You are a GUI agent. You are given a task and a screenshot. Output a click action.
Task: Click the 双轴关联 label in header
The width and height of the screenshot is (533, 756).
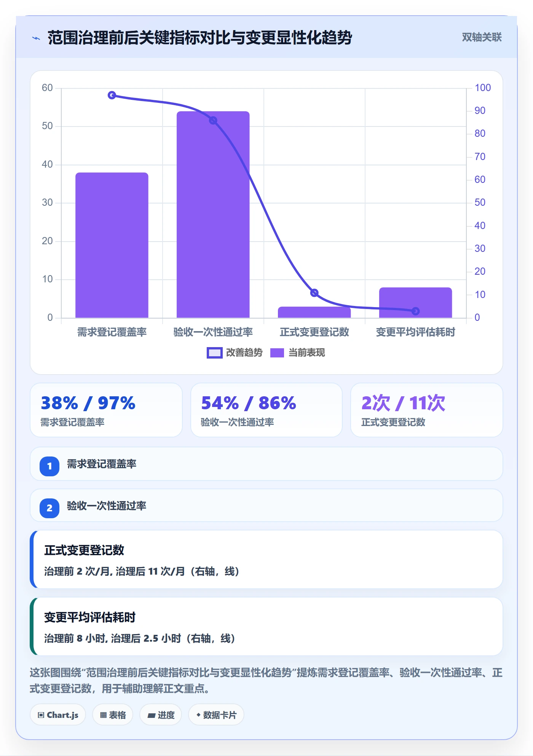pos(482,37)
